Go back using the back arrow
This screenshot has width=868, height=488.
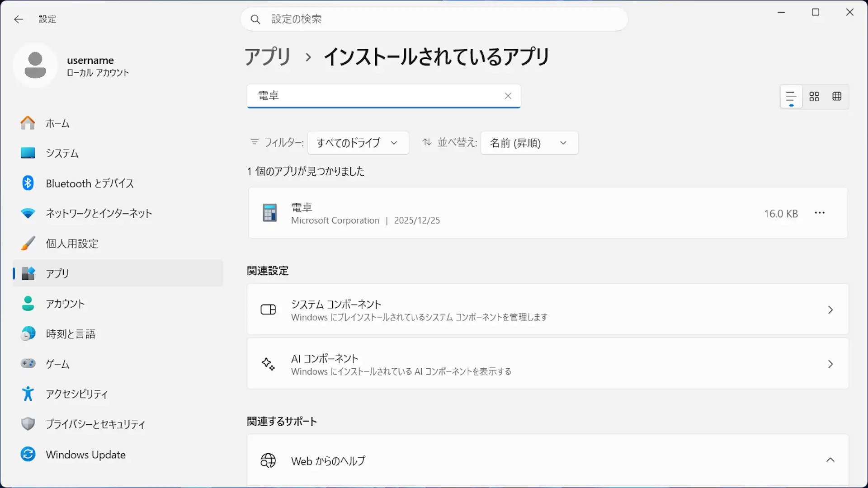tap(19, 19)
